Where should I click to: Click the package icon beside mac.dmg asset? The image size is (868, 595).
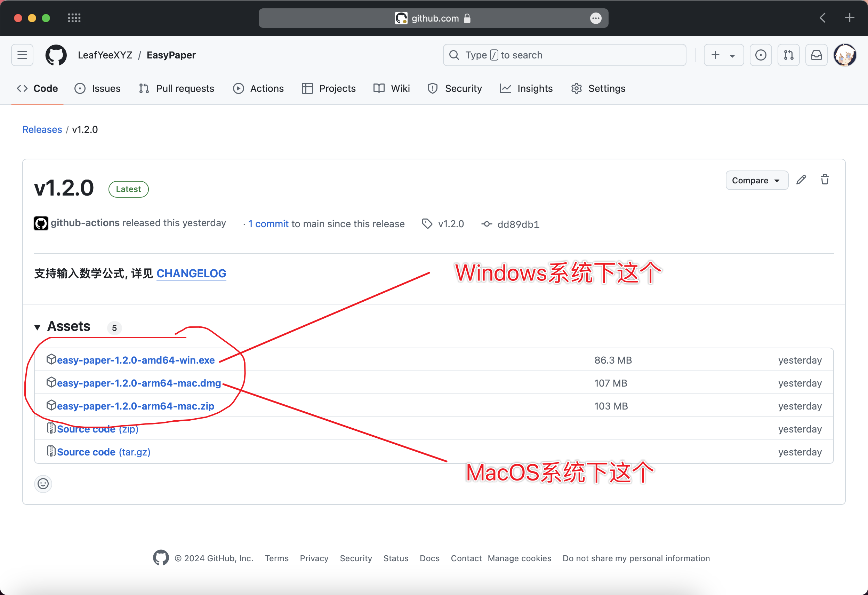pyautogui.click(x=51, y=382)
